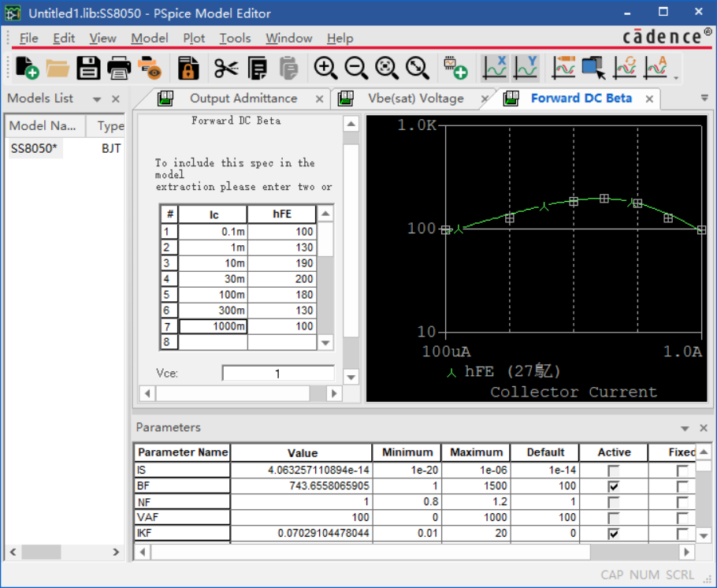Toggle the IS Active checkbox
717x588 pixels.
613,471
